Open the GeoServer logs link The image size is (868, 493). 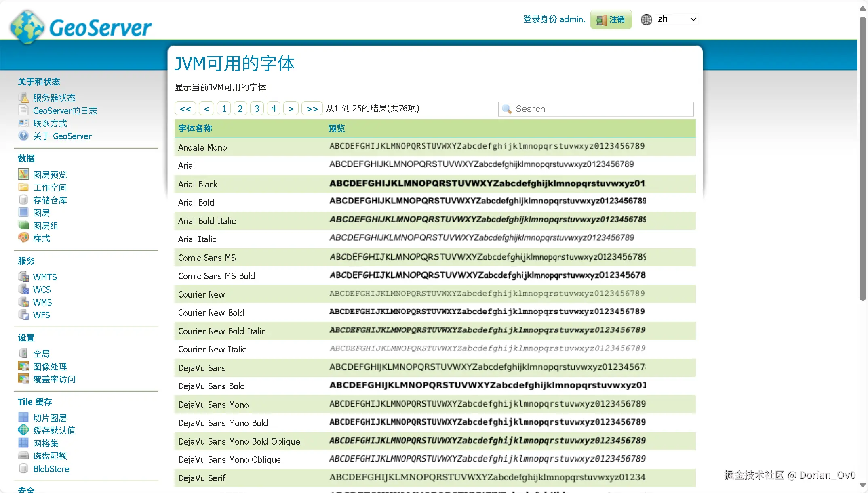65,111
